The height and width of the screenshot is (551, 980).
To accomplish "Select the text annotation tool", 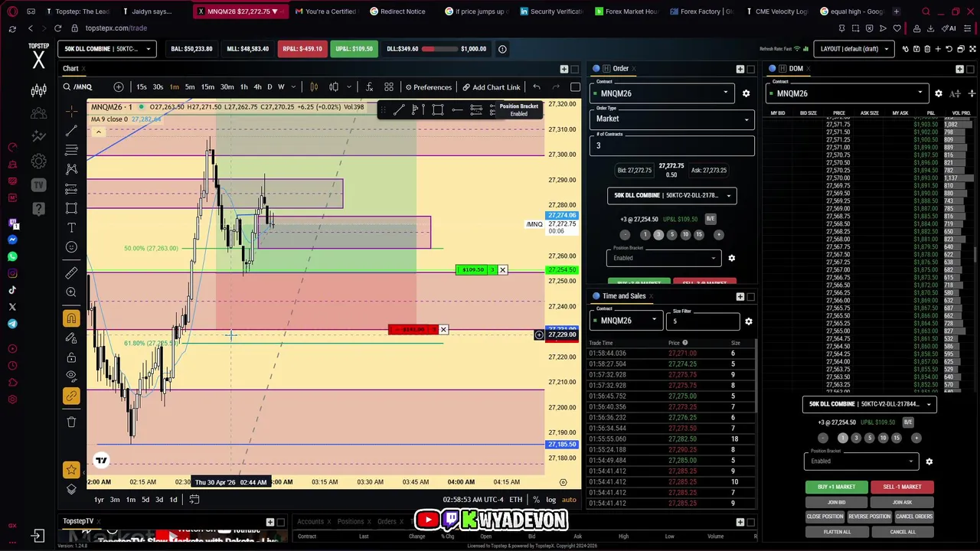I will pyautogui.click(x=71, y=227).
